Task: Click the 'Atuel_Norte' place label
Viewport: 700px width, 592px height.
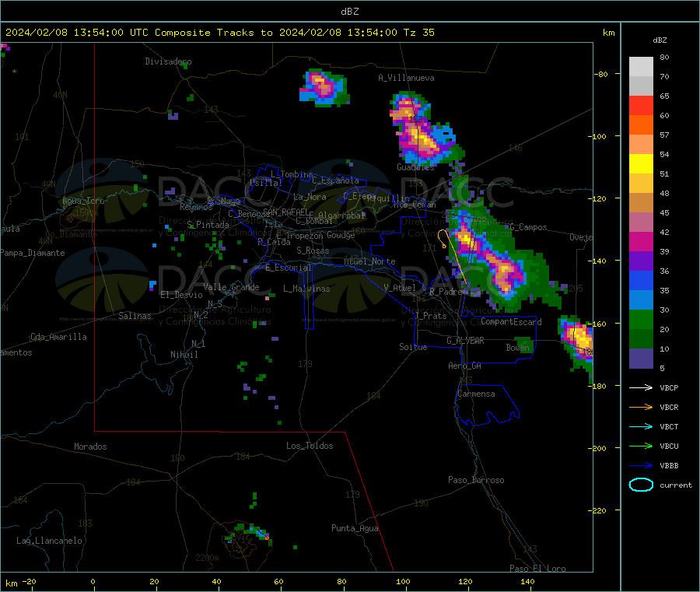Action: tap(369, 261)
